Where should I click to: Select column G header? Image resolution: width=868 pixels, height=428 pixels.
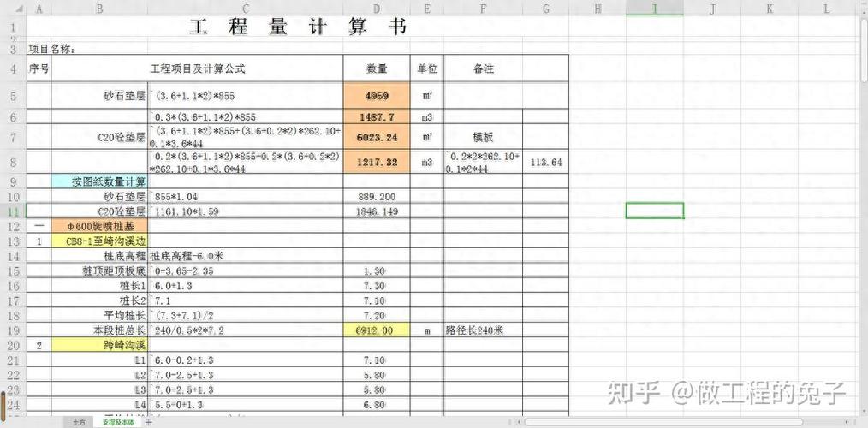click(546, 9)
